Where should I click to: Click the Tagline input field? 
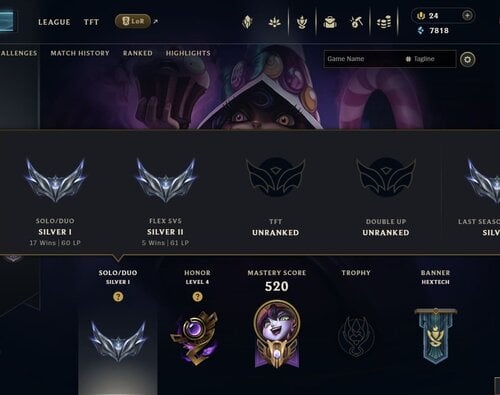tap(430, 59)
